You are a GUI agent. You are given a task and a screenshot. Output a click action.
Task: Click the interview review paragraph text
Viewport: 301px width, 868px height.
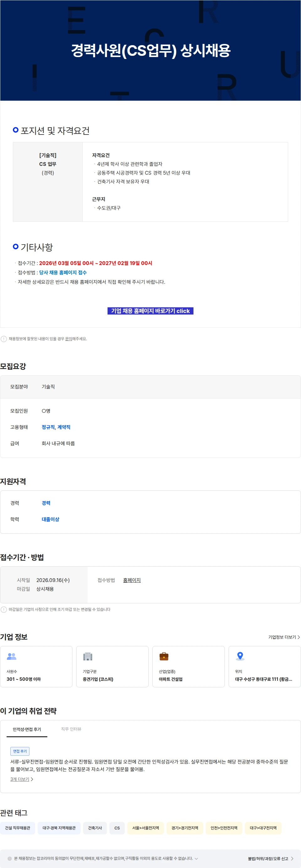tap(149, 765)
